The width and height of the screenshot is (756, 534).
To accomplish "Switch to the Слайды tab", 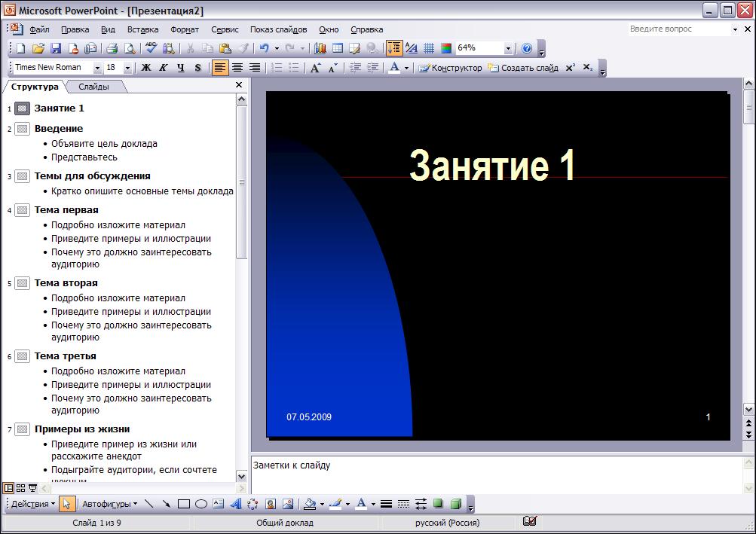I will point(93,87).
